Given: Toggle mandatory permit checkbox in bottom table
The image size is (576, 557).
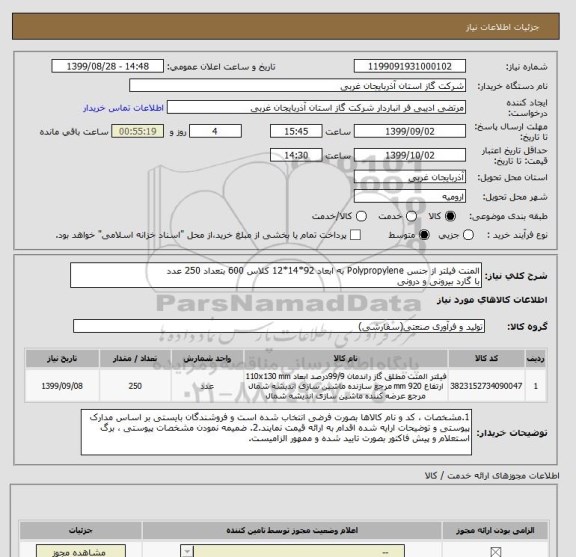Looking at the screenshot, I should tap(496, 552).
